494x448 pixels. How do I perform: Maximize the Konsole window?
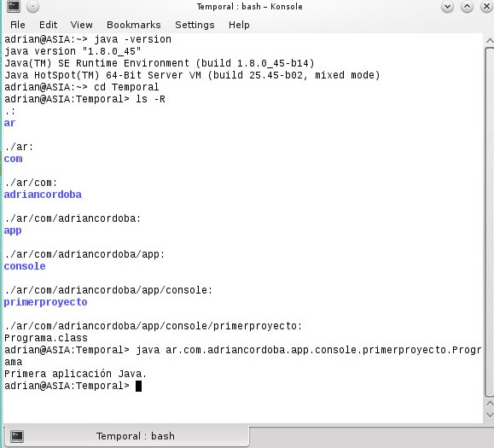(467, 6)
